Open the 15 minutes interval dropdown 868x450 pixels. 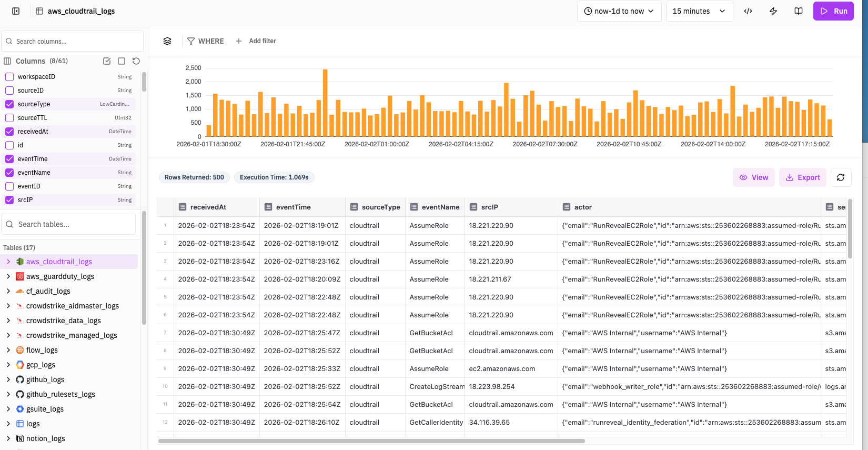point(699,11)
